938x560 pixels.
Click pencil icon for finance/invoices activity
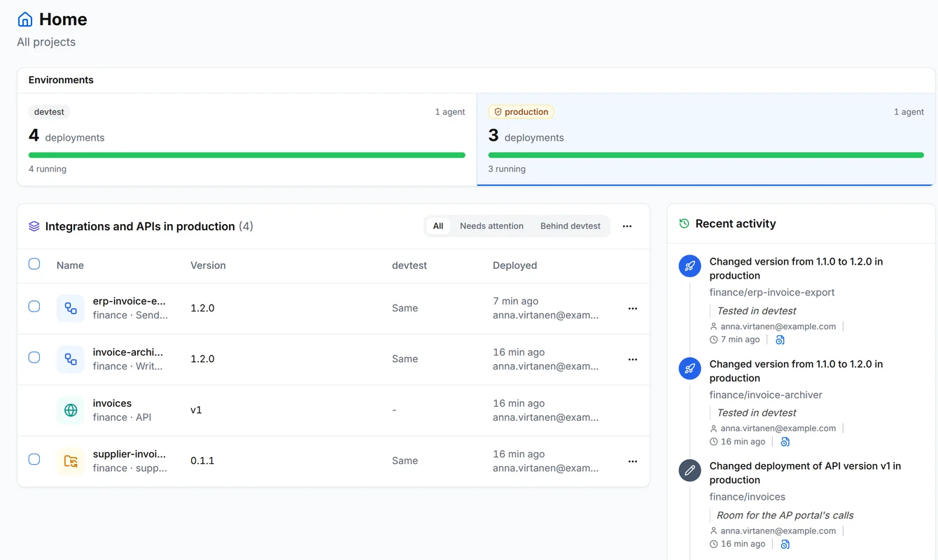[x=690, y=470]
